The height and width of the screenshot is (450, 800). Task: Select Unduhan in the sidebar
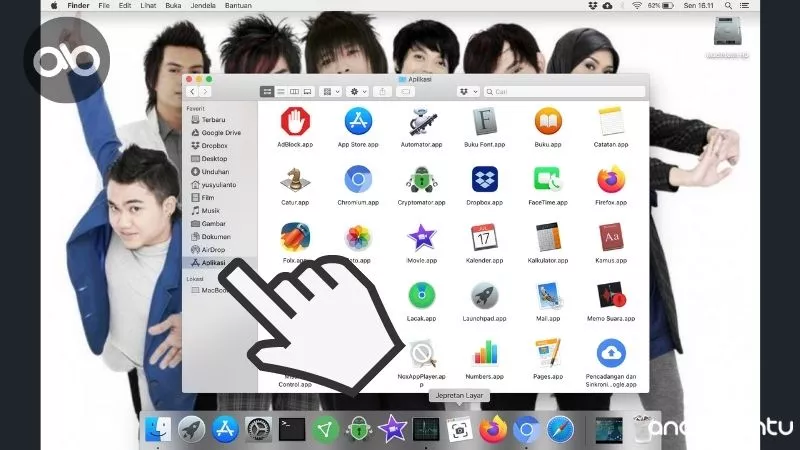pyautogui.click(x=215, y=172)
